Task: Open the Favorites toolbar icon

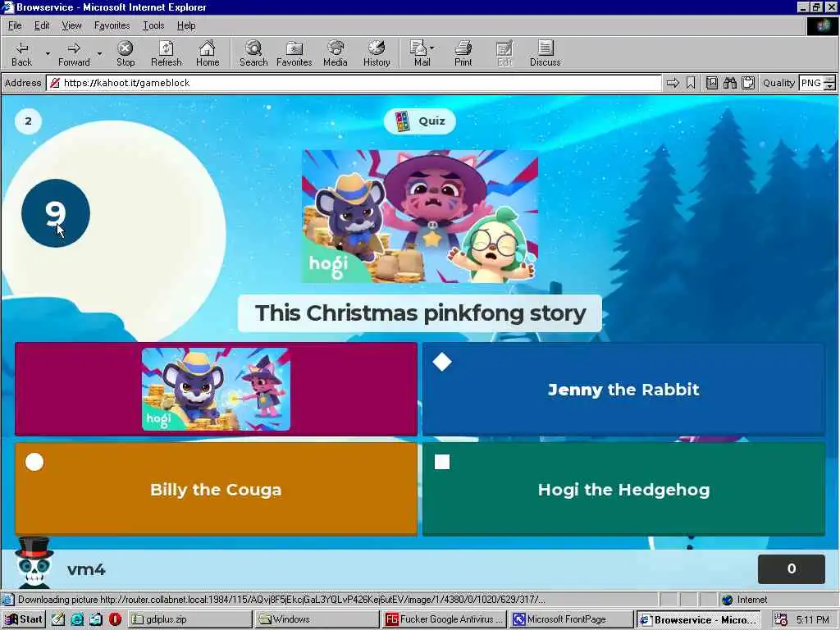Action: click(x=294, y=53)
